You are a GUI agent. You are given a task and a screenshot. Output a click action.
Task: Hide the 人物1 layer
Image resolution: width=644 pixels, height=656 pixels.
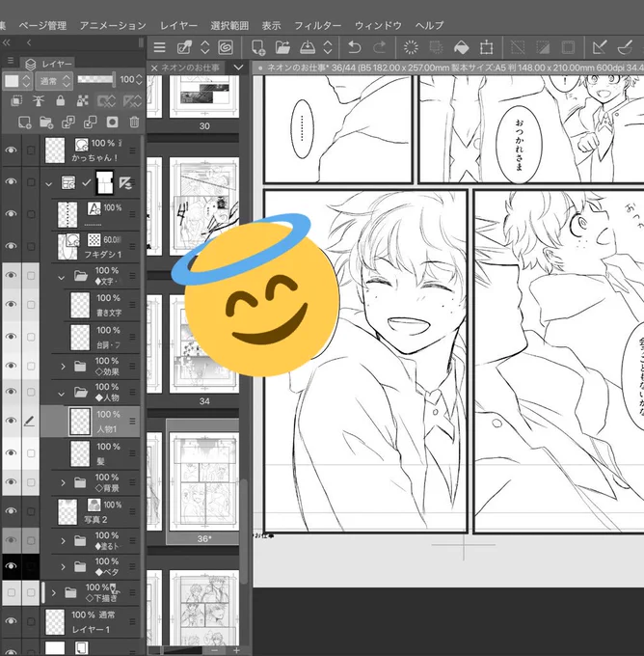[x=11, y=421]
